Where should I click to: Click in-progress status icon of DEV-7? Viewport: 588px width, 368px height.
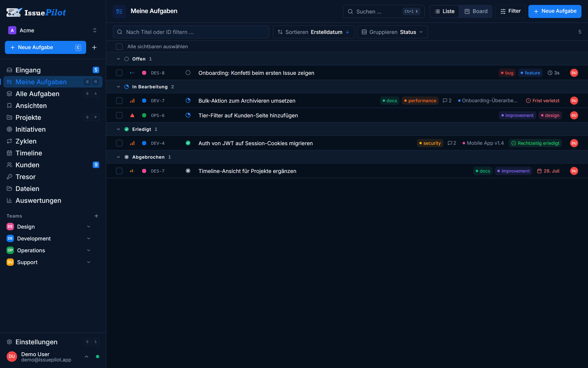188,101
